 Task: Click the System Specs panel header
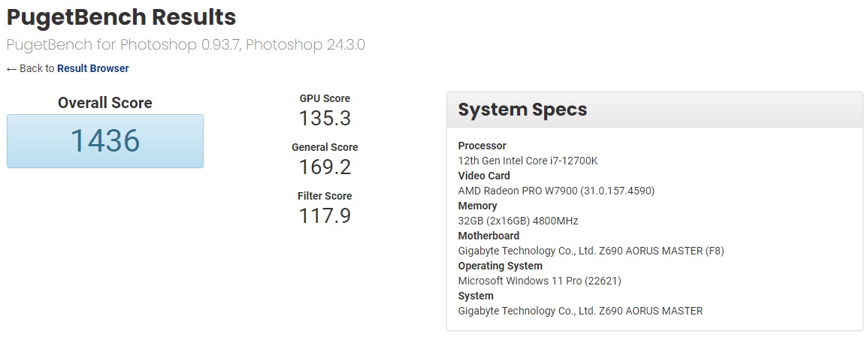pyautogui.click(x=655, y=110)
